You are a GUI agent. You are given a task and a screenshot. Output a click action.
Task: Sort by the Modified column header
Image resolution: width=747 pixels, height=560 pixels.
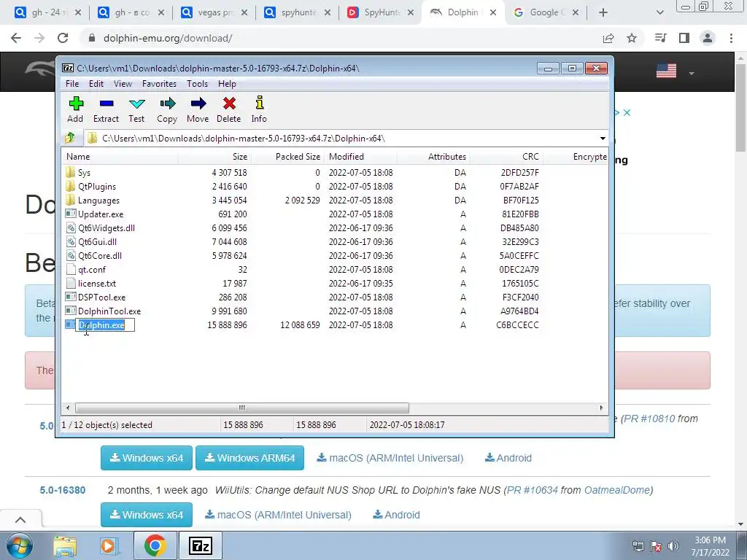[x=360, y=157]
